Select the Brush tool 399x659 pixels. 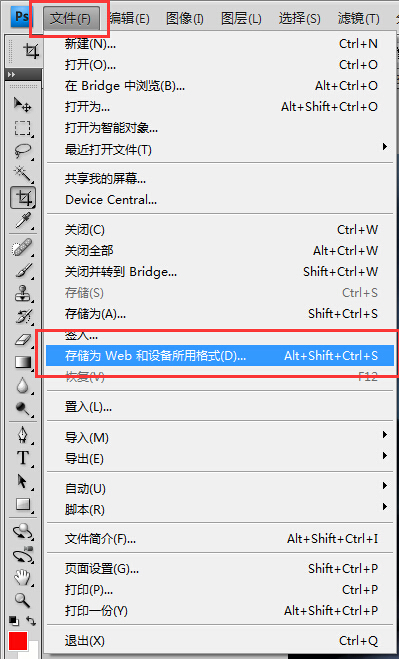[23, 271]
